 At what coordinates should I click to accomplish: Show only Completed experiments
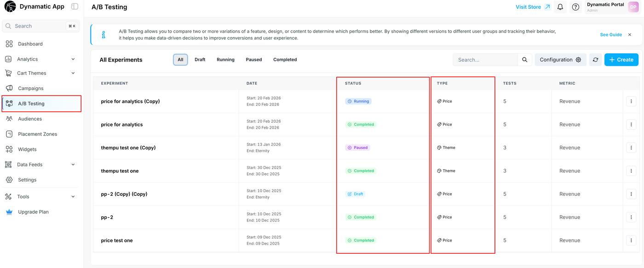pos(285,60)
